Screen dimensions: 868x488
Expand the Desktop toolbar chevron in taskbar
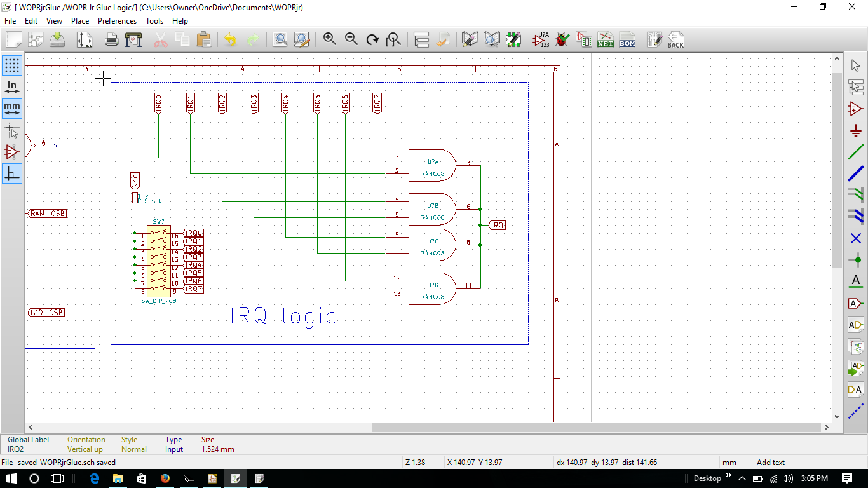(x=728, y=476)
